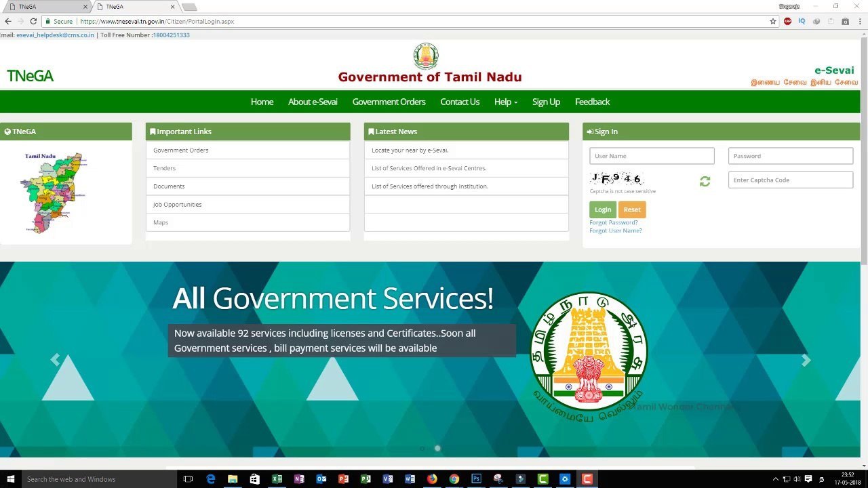Click the toll free number link
This screenshot has height=488, width=868.
tap(172, 35)
